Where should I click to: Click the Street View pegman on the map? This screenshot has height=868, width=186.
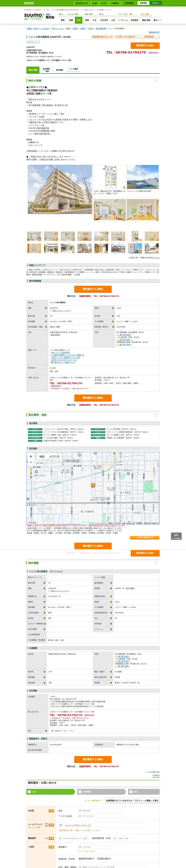[x=31, y=473]
